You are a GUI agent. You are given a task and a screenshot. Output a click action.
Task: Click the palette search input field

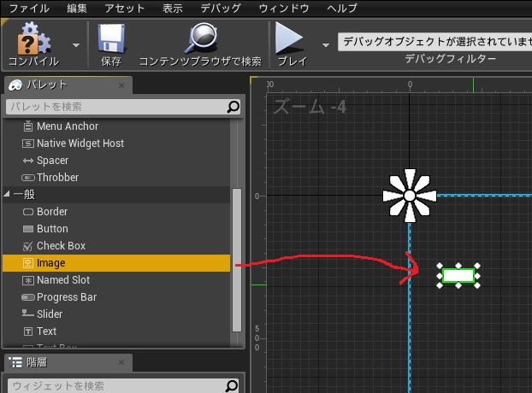[x=116, y=107]
